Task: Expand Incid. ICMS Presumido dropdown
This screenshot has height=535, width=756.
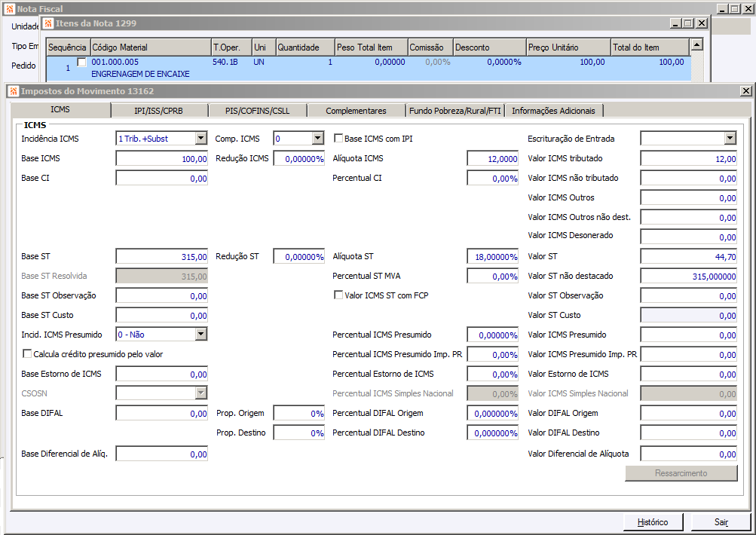Action: point(200,335)
